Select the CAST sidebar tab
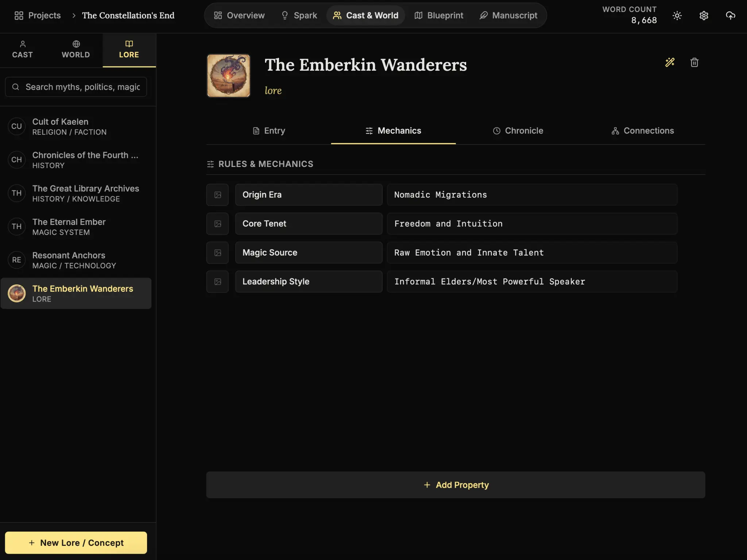The image size is (747, 560). click(23, 50)
